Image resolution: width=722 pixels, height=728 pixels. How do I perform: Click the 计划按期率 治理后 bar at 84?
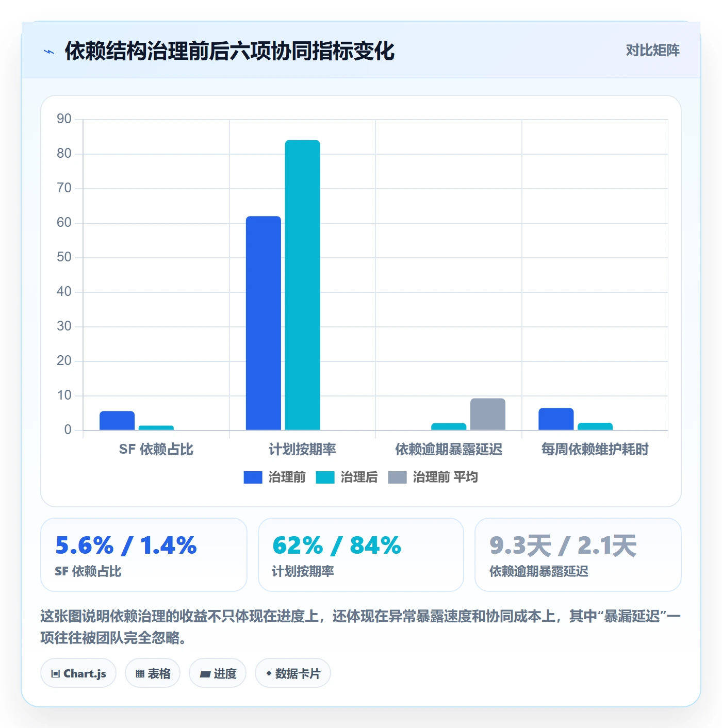tap(303, 285)
